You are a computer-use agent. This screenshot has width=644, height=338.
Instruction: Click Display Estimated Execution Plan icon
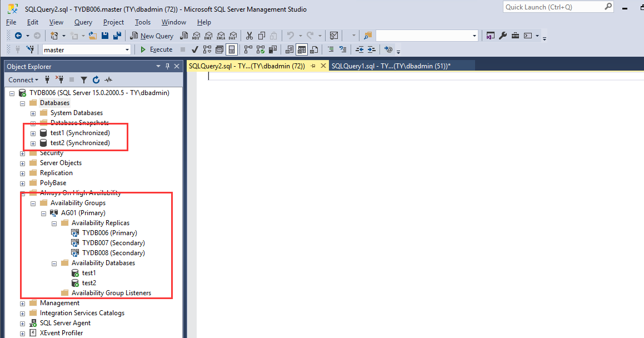click(207, 49)
